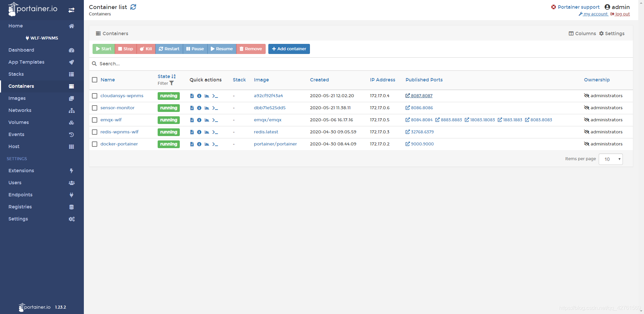Click the Start button
The height and width of the screenshot is (314, 644).
coord(104,49)
